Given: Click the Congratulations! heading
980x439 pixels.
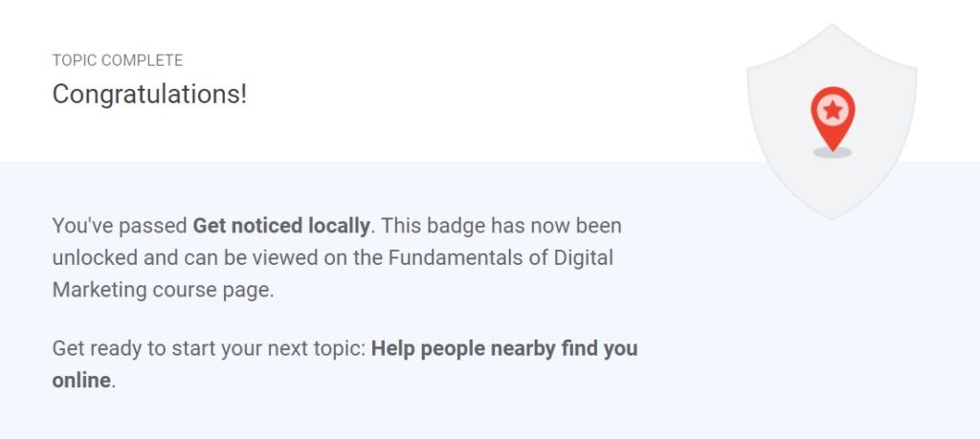Looking at the screenshot, I should click(x=149, y=95).
